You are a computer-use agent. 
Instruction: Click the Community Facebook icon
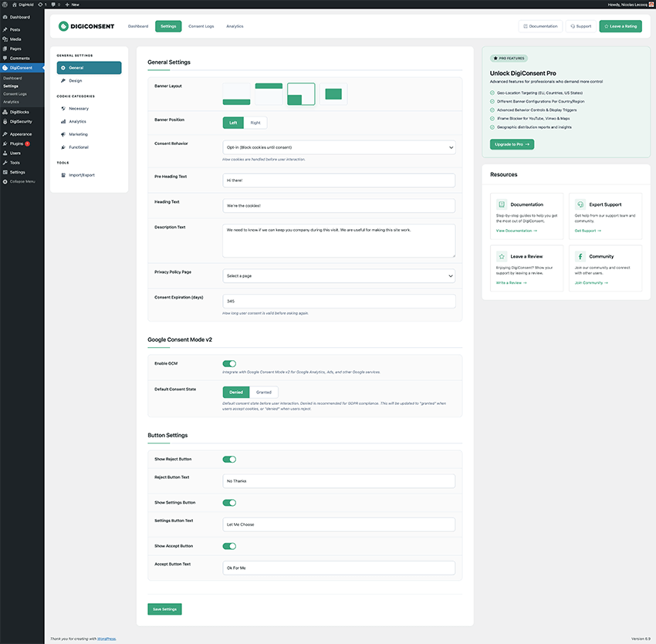(x=580, y=256)
